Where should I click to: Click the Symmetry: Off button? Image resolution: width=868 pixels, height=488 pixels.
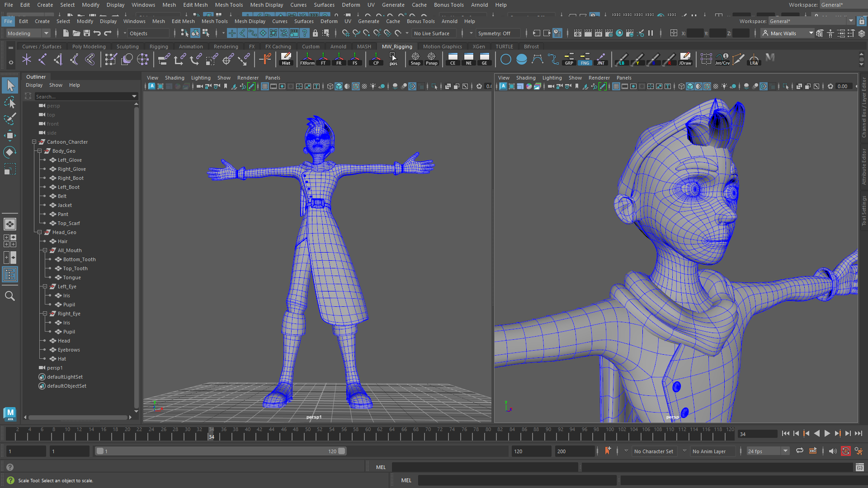pos(494,33)
